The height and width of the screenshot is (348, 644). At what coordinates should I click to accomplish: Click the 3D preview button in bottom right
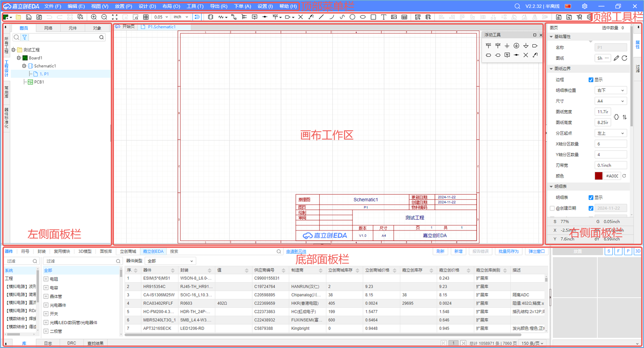[638, 251]
